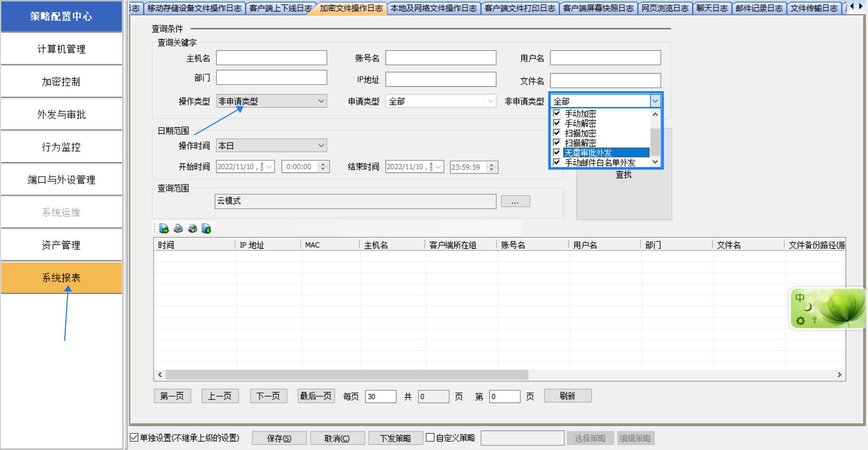Uncheck the 扫描解密 option checkbox
The width and height of the screenshot is (868, 450).
557,143
